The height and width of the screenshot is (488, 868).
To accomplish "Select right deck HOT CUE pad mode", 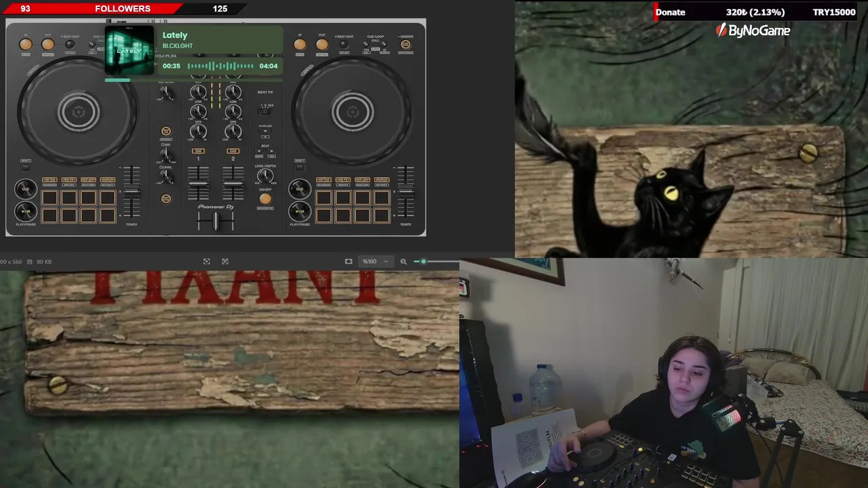I will (323, 180).
